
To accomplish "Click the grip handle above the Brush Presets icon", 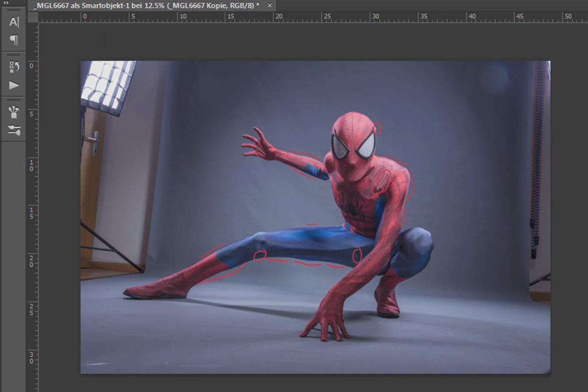I will 14,99.
